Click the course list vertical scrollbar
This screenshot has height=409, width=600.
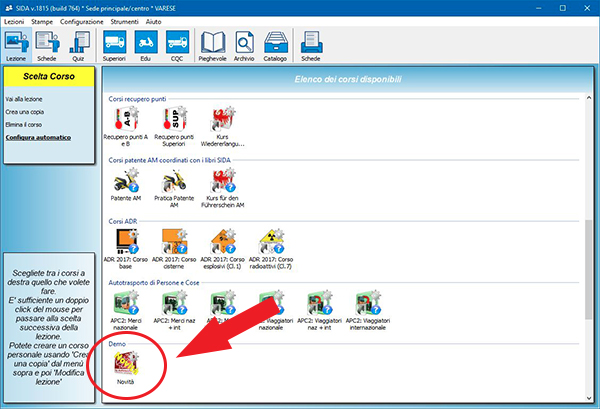(x=587, y=250)
